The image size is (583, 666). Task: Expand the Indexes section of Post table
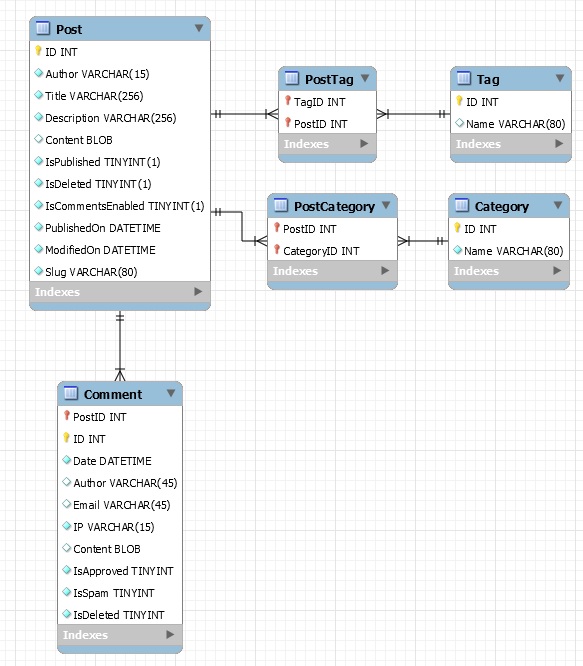[x=198, y=291]
